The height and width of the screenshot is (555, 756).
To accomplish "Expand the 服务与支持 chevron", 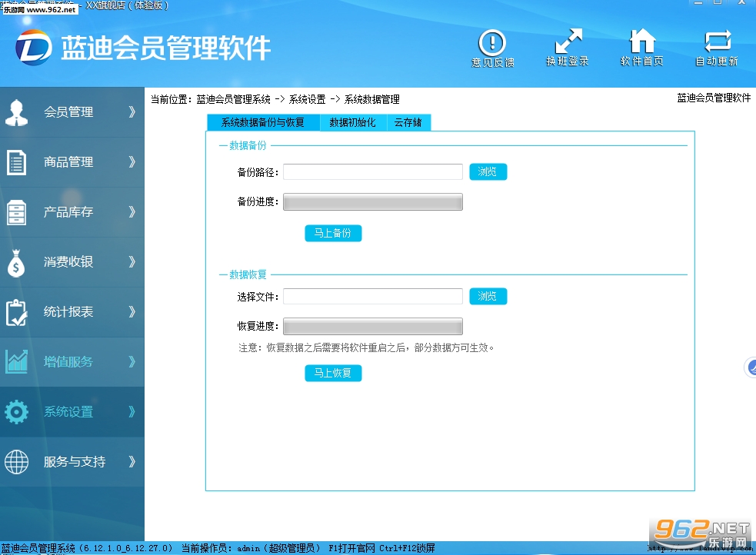I will click(132, 461).
